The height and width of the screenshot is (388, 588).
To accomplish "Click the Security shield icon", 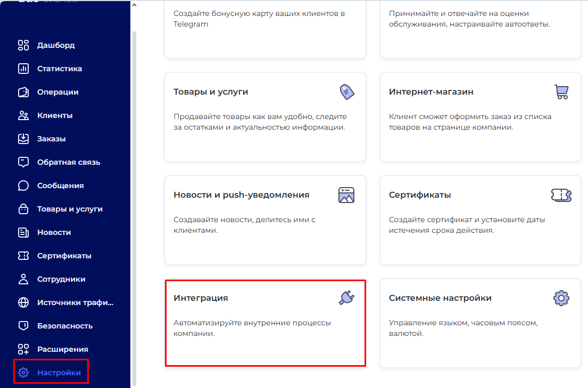I will pos(23,326).
